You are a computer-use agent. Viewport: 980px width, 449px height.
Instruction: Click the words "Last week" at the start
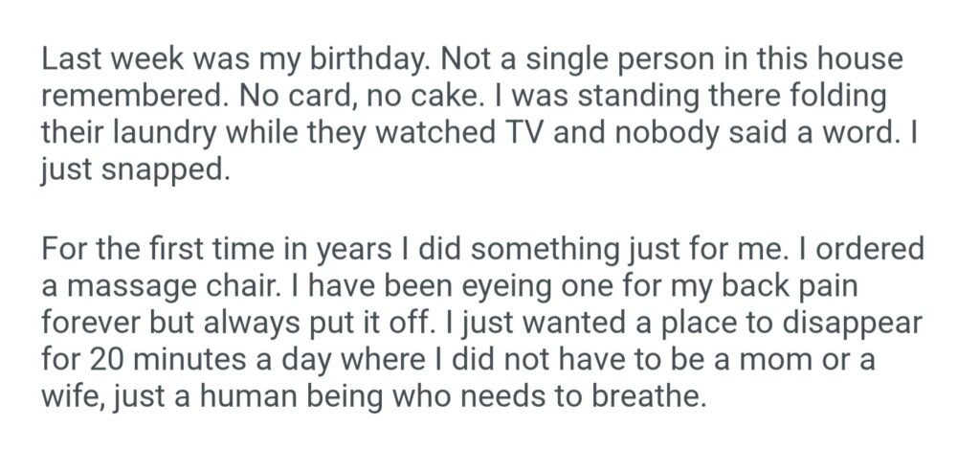pyautogui.click(x=94, y=59)
